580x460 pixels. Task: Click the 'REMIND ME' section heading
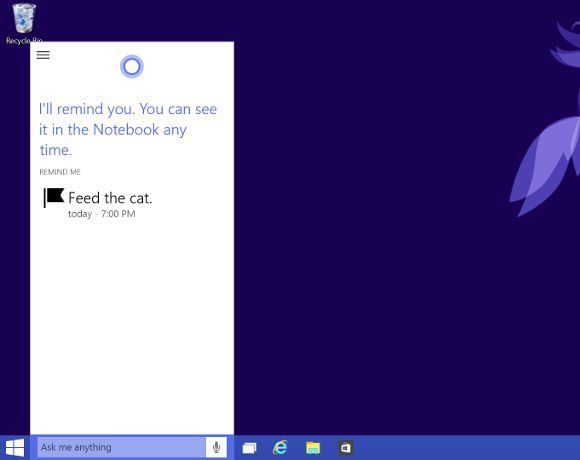[x=60, y=172]
